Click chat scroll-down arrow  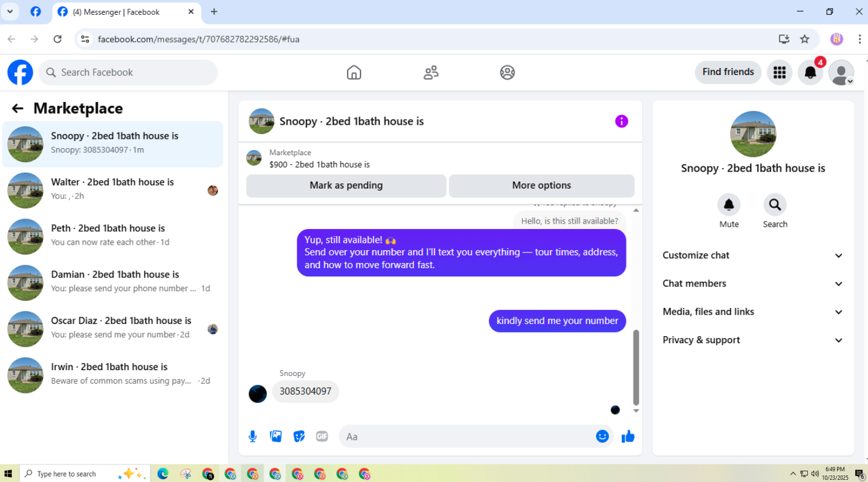636,411
